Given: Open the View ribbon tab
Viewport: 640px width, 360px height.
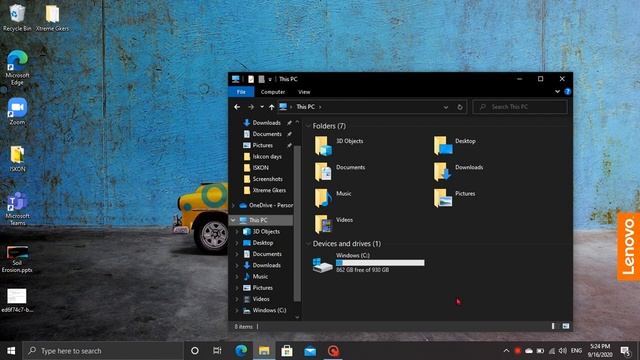Looking at the screenshot, I should [304, 92].
